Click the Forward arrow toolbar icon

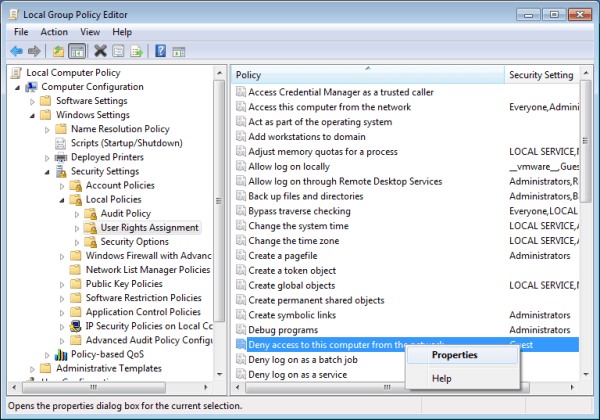(35, 51)
